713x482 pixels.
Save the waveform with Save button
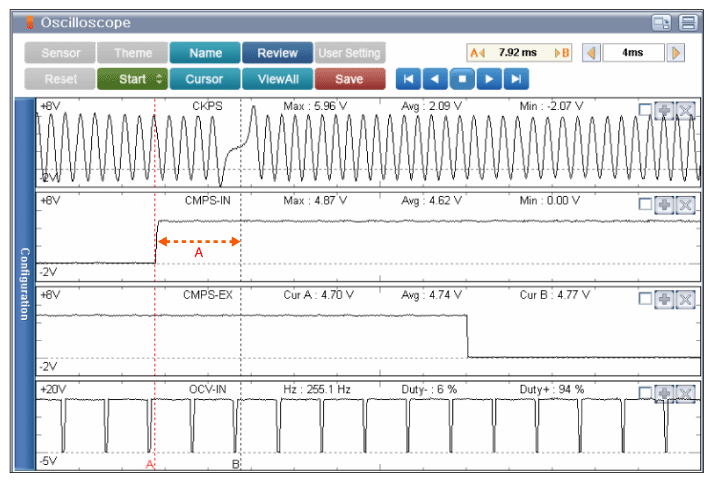[x=350, y=79]
